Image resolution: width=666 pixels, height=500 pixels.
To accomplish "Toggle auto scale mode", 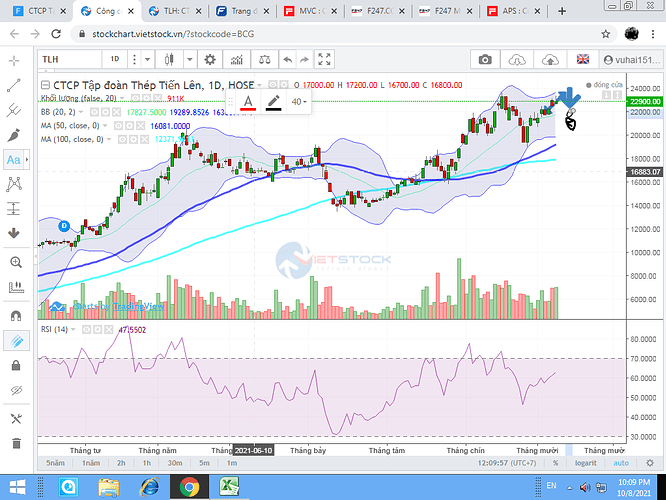I will pos(621,463).
